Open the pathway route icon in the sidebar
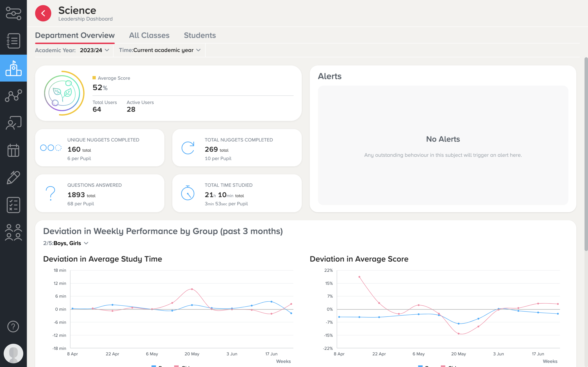The image size is (588, 367). click(13, 13)
